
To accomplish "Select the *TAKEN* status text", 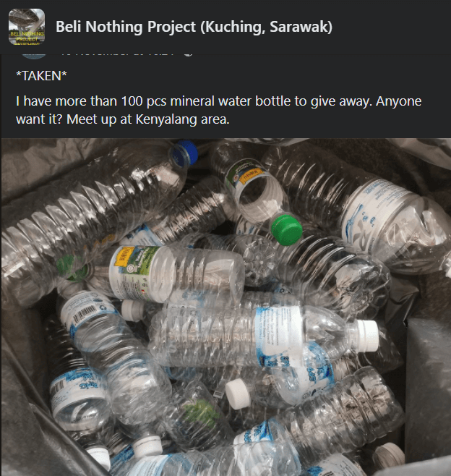I will click(x=41, y=76).
